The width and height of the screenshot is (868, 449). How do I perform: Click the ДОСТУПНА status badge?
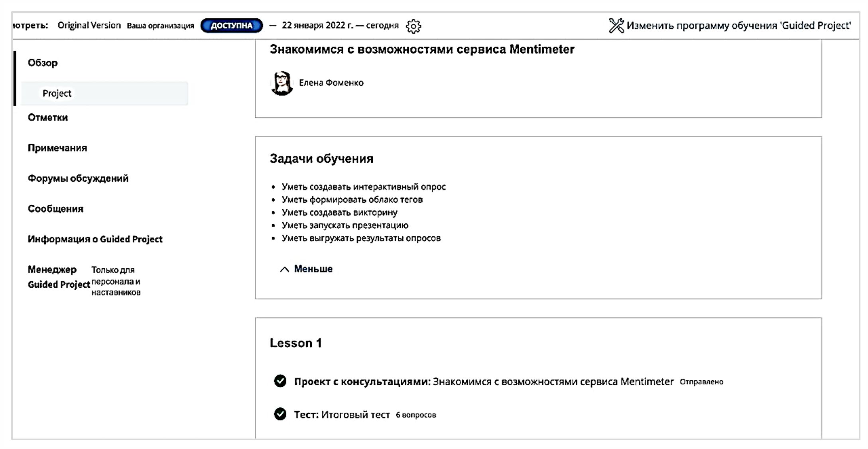(x=231, y=26)
